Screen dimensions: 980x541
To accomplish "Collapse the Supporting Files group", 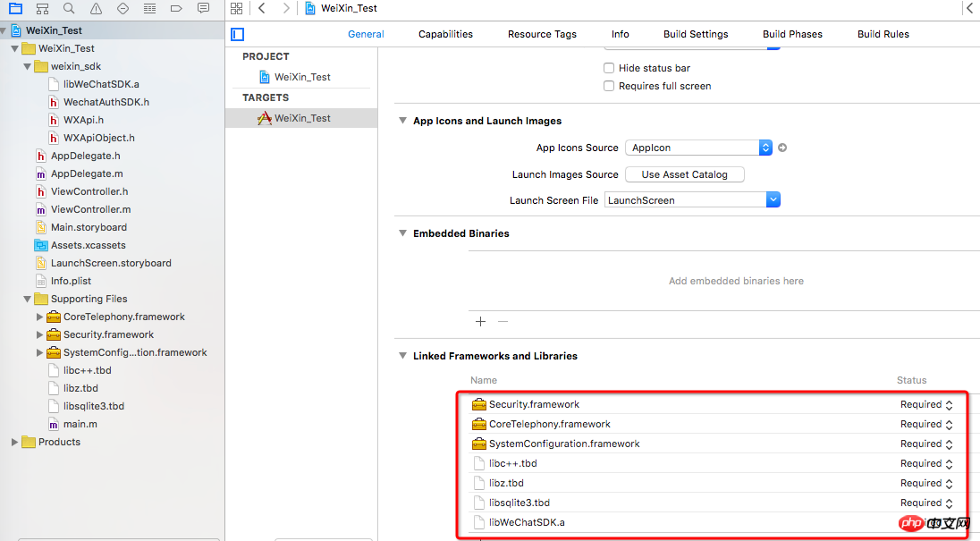I will [x=27, y=299].
